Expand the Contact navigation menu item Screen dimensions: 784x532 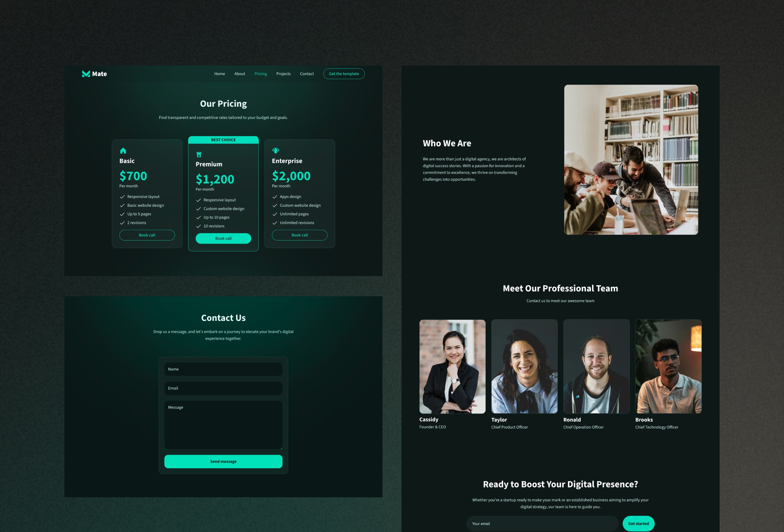click(x=307, y=74)
